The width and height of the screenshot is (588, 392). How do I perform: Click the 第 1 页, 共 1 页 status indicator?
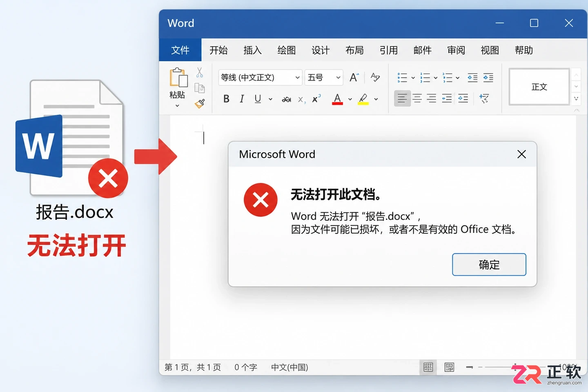point(193,367)
